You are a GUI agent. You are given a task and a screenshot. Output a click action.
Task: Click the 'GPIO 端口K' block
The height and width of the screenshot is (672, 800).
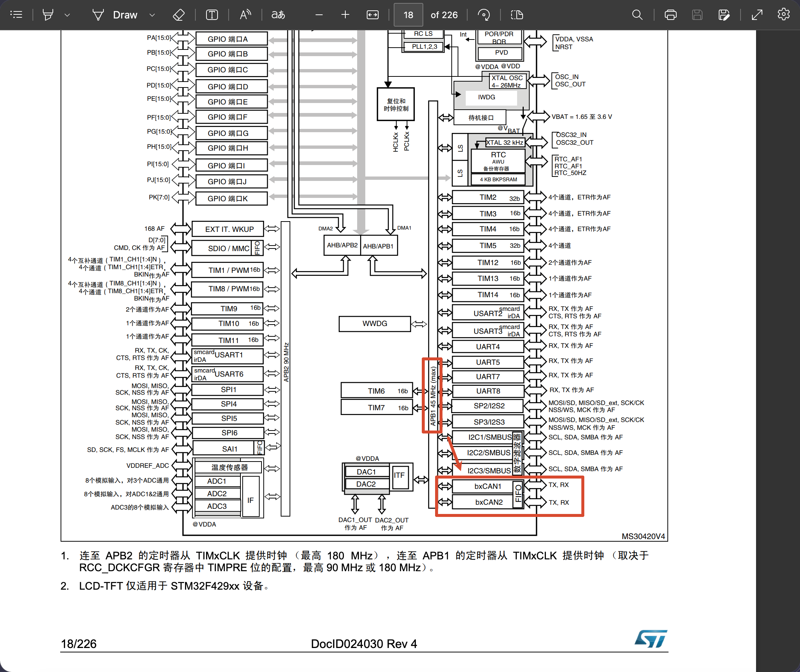pyautogui.click(x=231, y=199)
